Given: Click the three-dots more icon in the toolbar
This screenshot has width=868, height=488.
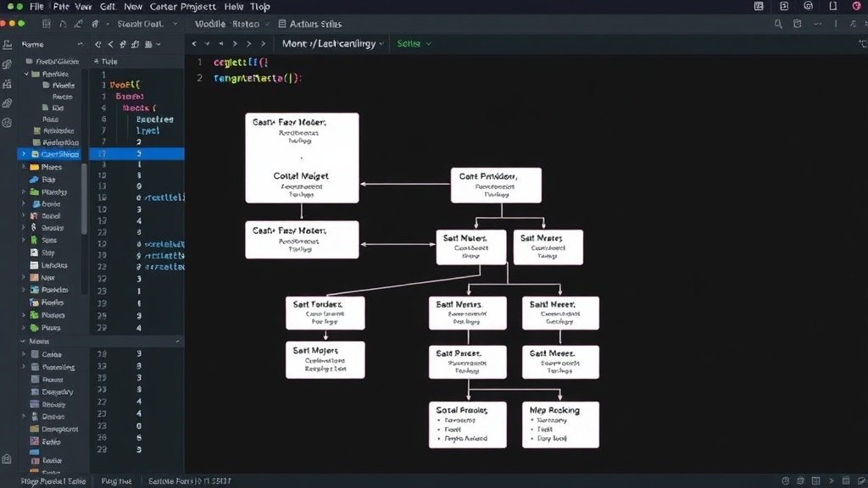Looking at the screenshot, I should tap(817, 24).
